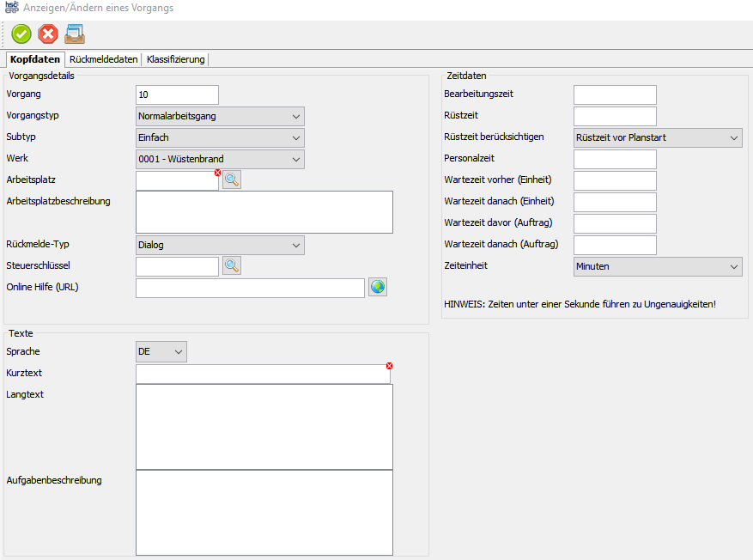This screenshot has width=753, height=560.
Task: Open the Subtyp dropdown
Action: (x=220, y=137)
